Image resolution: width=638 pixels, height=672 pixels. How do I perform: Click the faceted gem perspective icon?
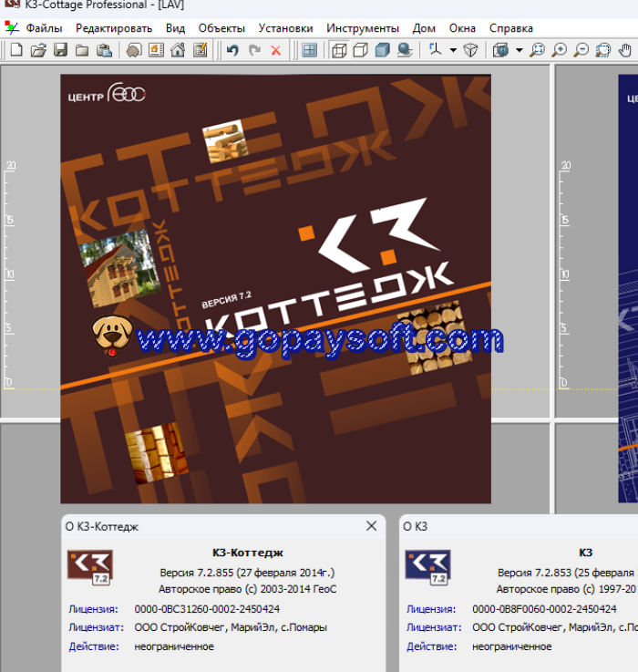point(470,50)
